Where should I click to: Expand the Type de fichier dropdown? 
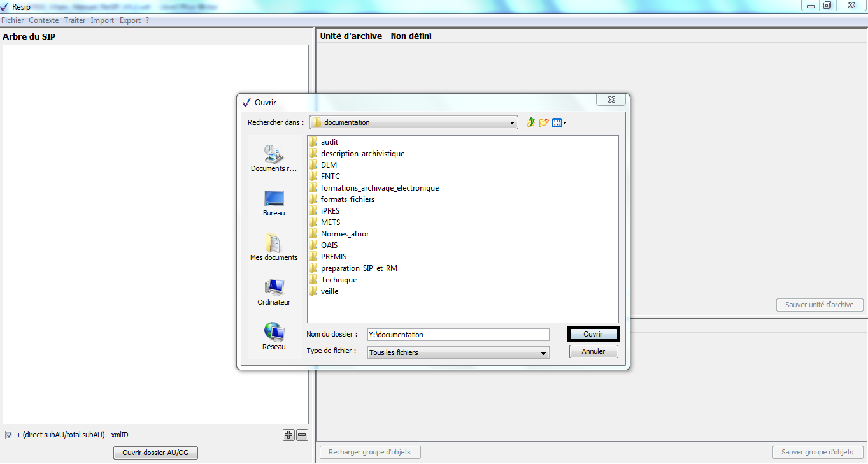point(543,352)
